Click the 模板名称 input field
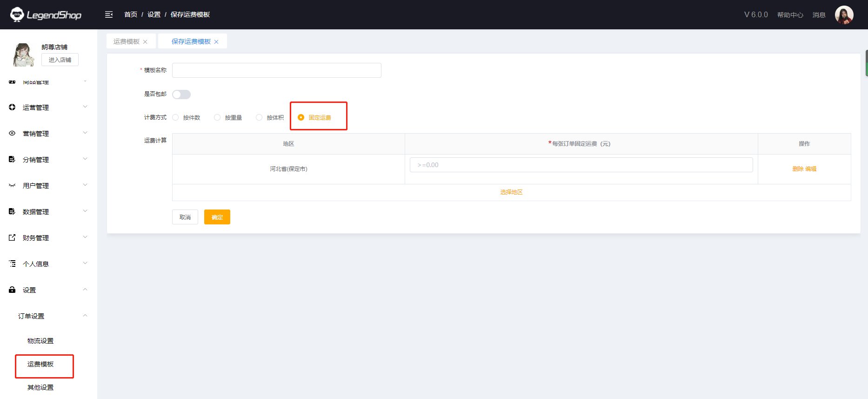The width and height of the screenshot is (868, 399). (x=276, y=70)
